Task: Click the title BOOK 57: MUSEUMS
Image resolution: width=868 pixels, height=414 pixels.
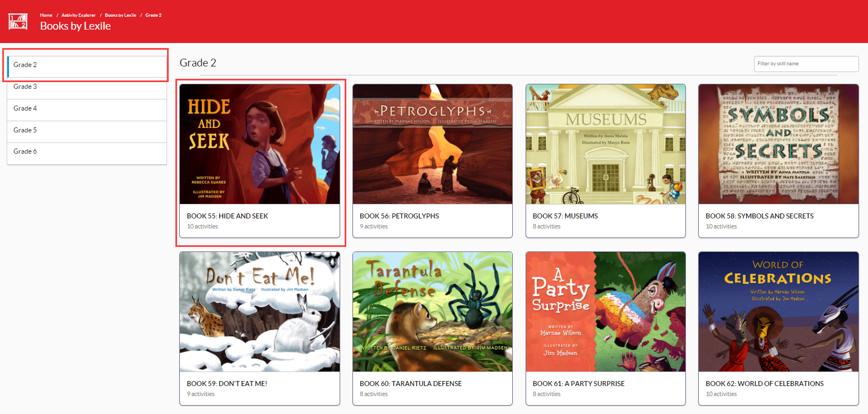Action: point(565,216)
